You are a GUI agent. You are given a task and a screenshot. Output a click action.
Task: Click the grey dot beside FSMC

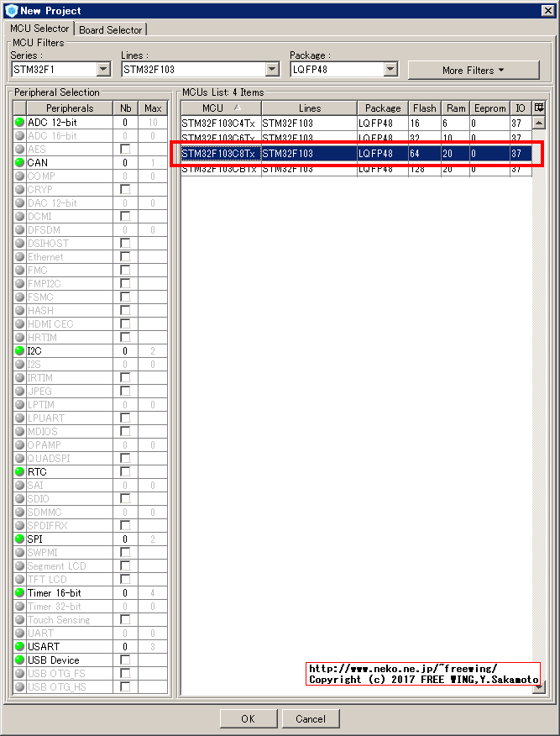[x=19, y=297]
